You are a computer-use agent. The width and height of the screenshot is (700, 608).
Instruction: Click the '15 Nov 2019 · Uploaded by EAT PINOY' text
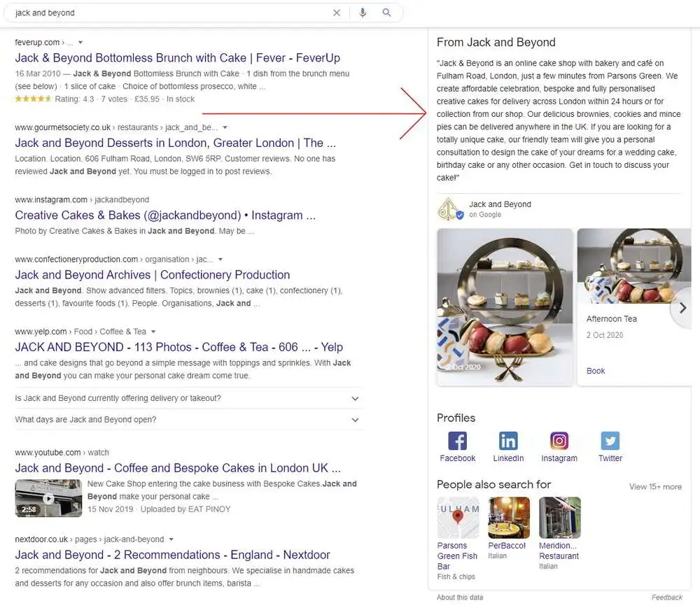[159, 509]
